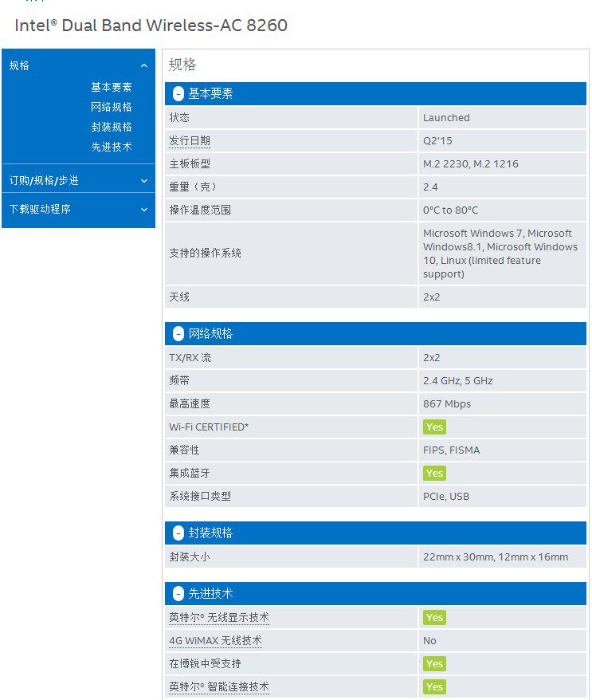Collapse the 规格 sidebar menu chevron
Screen dimensions: 592x700
click(144, 66)
